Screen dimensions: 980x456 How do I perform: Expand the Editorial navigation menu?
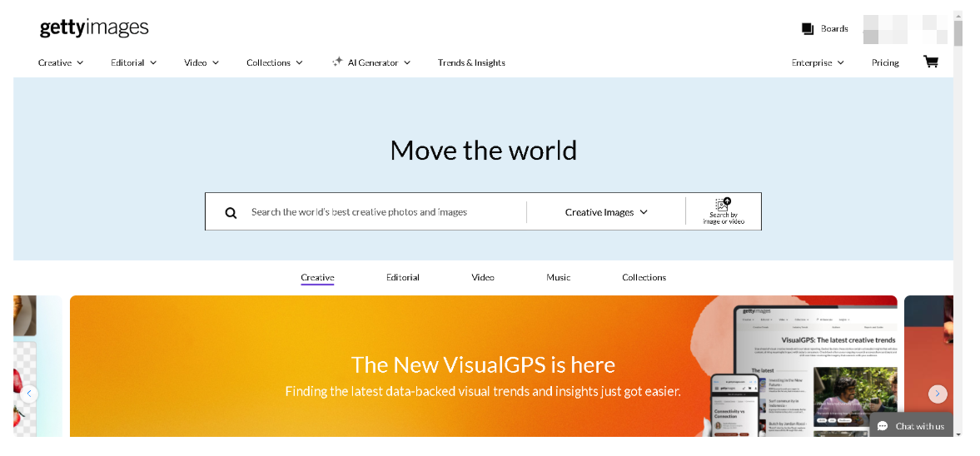133,62
